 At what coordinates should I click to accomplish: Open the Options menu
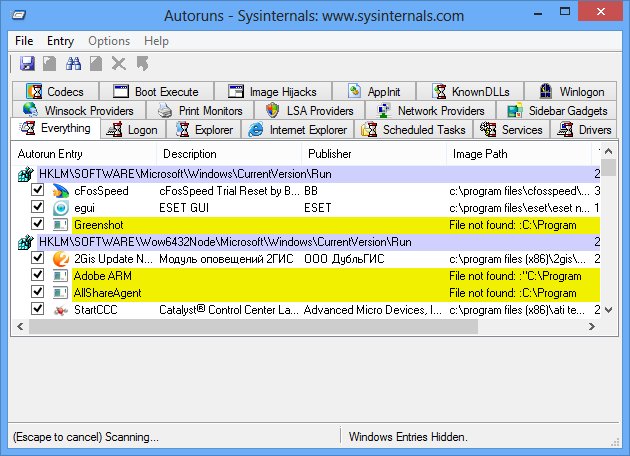(109, 41)
